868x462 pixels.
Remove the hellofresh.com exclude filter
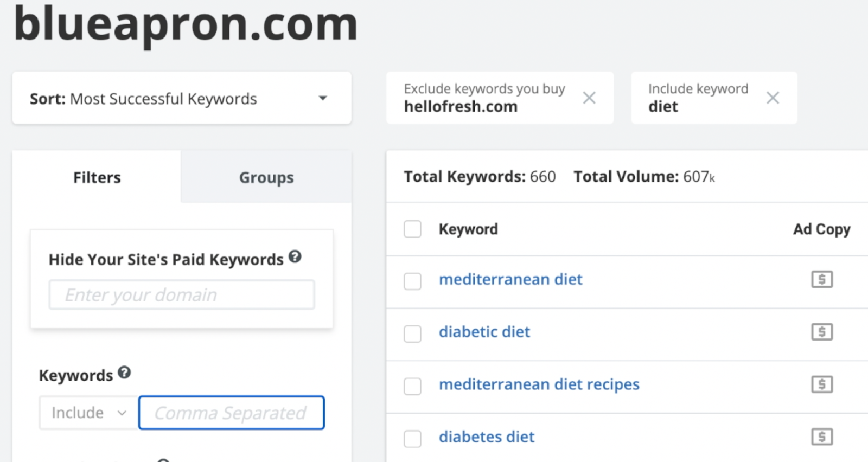(x=589, y=98)
